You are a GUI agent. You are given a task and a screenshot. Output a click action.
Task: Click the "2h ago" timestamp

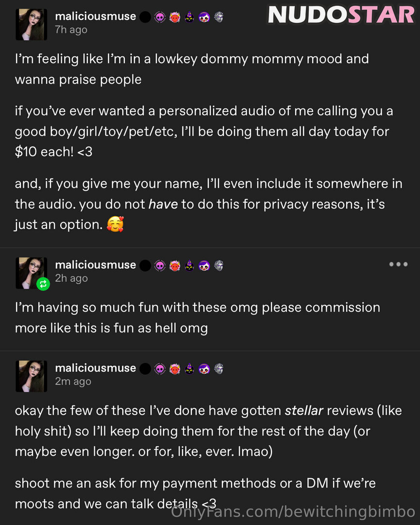[x=71, y=278]
